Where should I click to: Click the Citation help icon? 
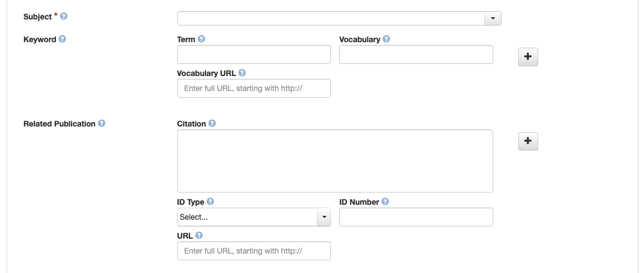click(x=212, y=124)
